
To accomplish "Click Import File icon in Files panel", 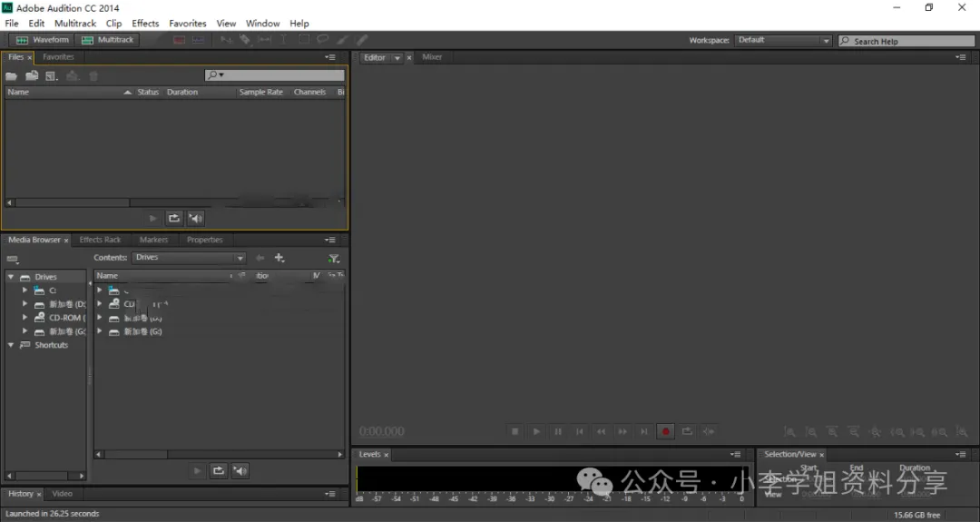I will coord(32,76).
